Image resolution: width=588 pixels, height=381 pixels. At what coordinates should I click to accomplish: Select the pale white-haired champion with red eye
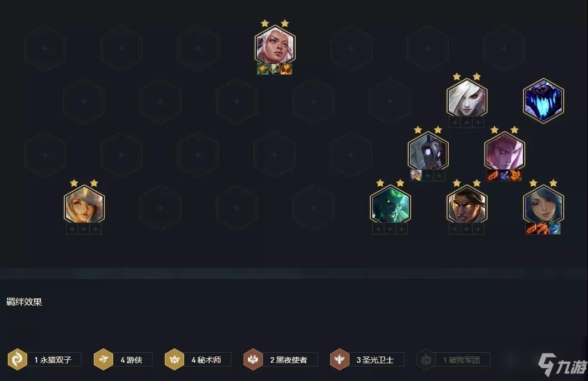click(x=467, y=98)
